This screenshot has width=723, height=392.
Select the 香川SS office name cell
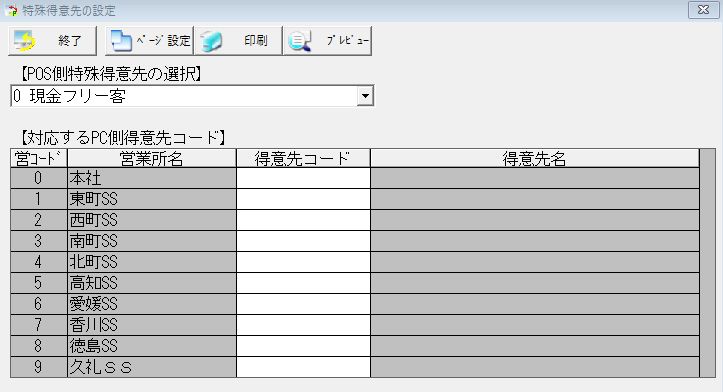152,325
